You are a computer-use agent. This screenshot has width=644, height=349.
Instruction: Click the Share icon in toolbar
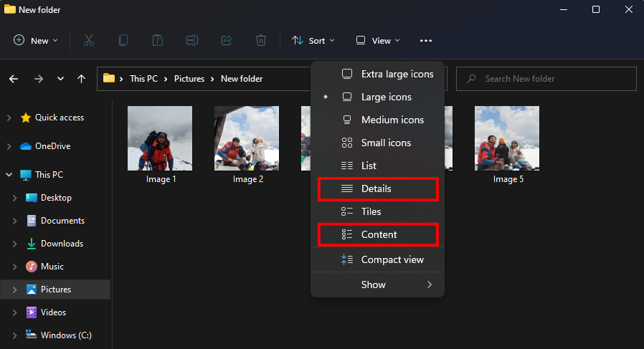point(227,41)
